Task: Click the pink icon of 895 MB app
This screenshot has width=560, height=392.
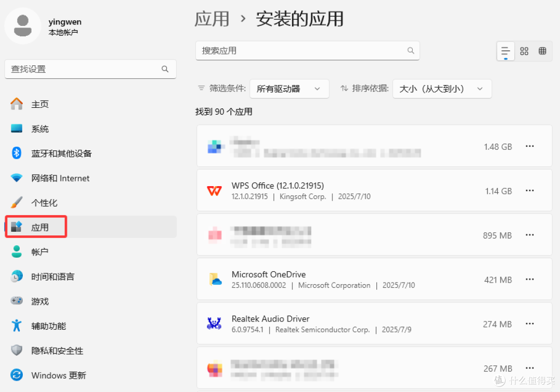Action: point(215,235)
